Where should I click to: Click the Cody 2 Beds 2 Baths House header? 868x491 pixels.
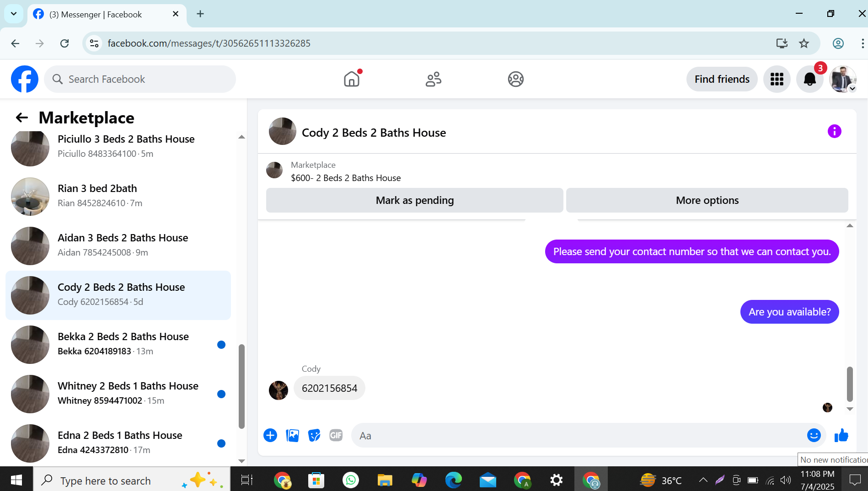click(x=374, y=133)
